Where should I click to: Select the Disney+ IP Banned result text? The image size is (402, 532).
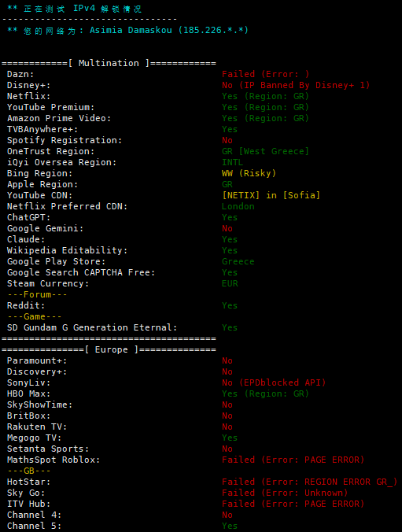pyautogui.click(x=296, y=85)
